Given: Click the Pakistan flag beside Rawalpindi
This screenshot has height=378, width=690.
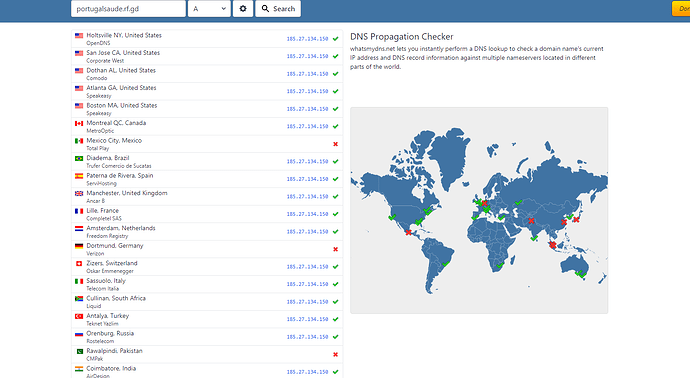Looking at the screenshot, I should pyautogui.click(x=79, y=351).
